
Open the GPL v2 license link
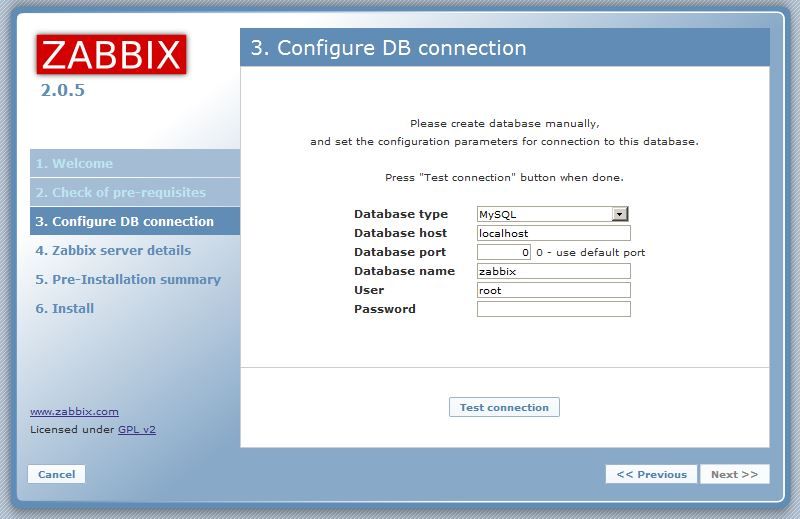(137, 429)
